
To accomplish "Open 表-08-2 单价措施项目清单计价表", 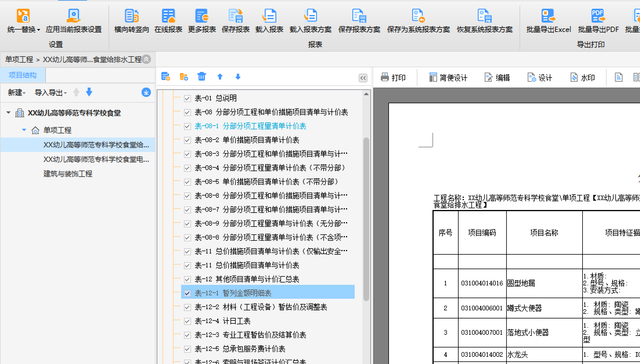I will point(247,140).
